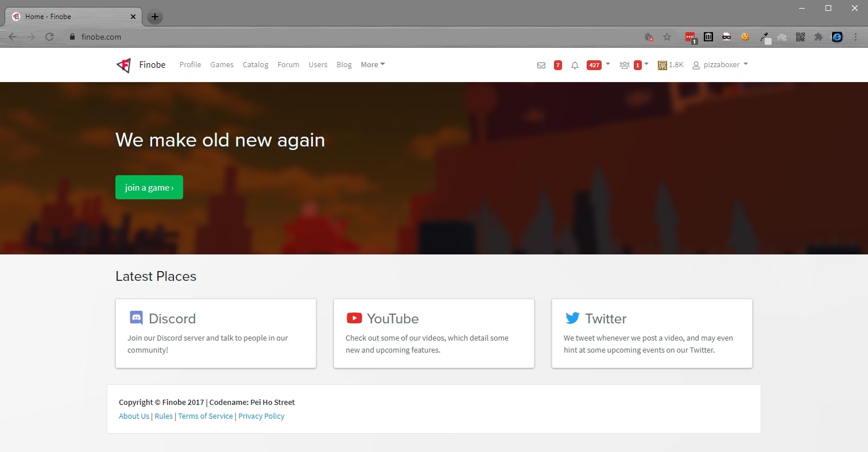The image size is (868, 452).
Task: Click the Twitter bird icon
Action: click(572, 318)
